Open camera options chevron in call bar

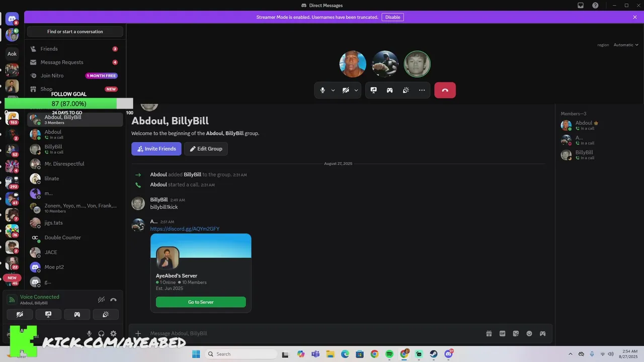pyautogui.click(x=356, y=90)
